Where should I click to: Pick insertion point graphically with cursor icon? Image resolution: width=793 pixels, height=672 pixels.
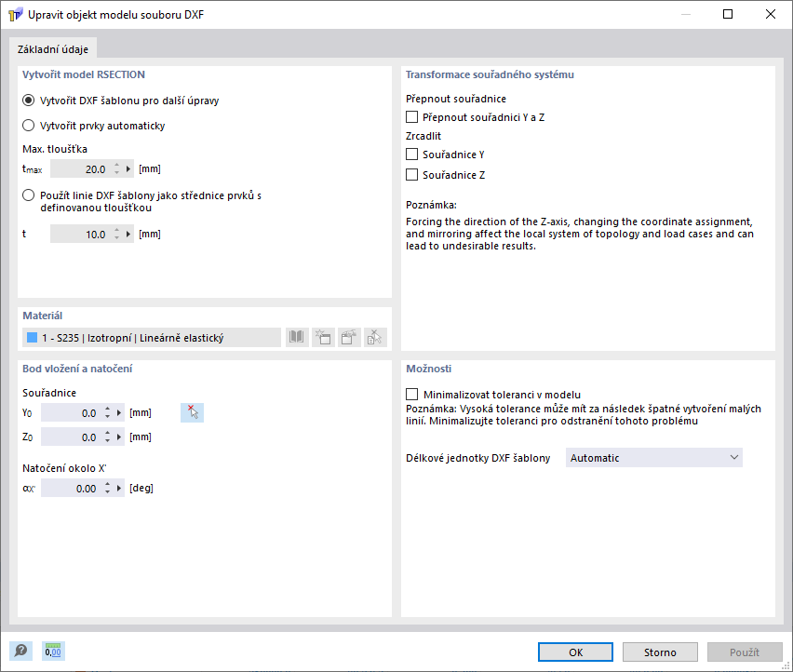click(192, 412)
